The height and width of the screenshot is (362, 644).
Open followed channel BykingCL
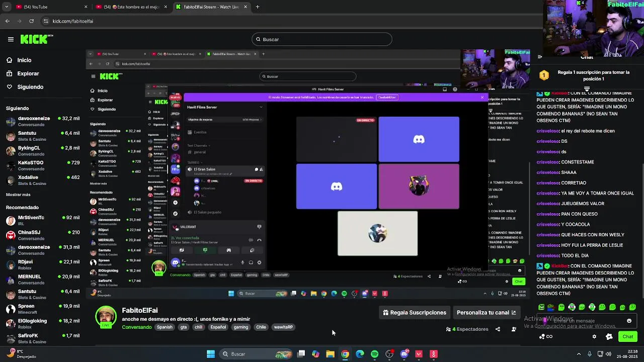43,151
